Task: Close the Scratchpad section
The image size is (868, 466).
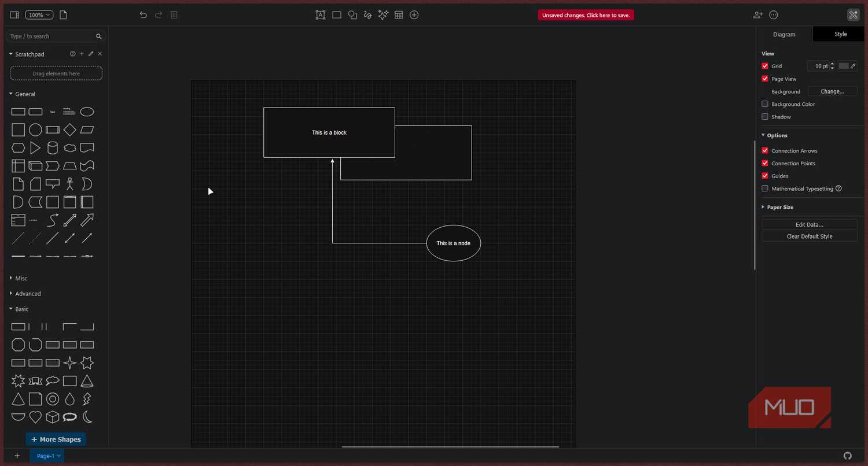Action: point(100,54)
